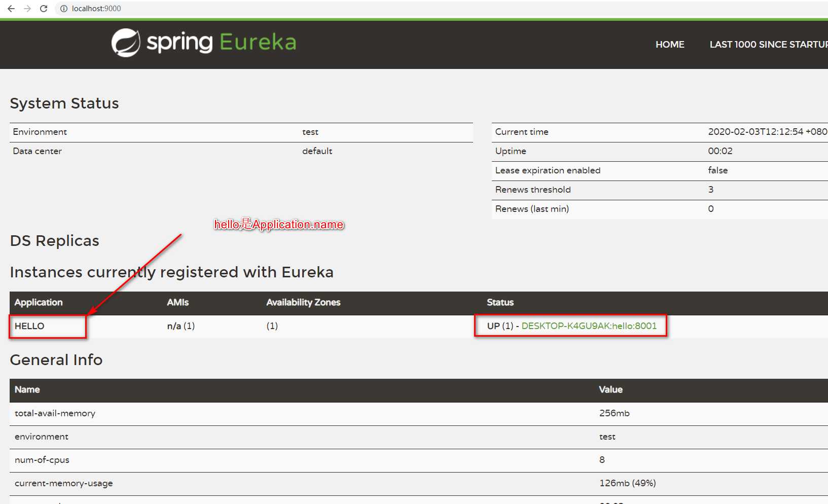
Task: Click the Status column header
Action: tap(500, 302)
